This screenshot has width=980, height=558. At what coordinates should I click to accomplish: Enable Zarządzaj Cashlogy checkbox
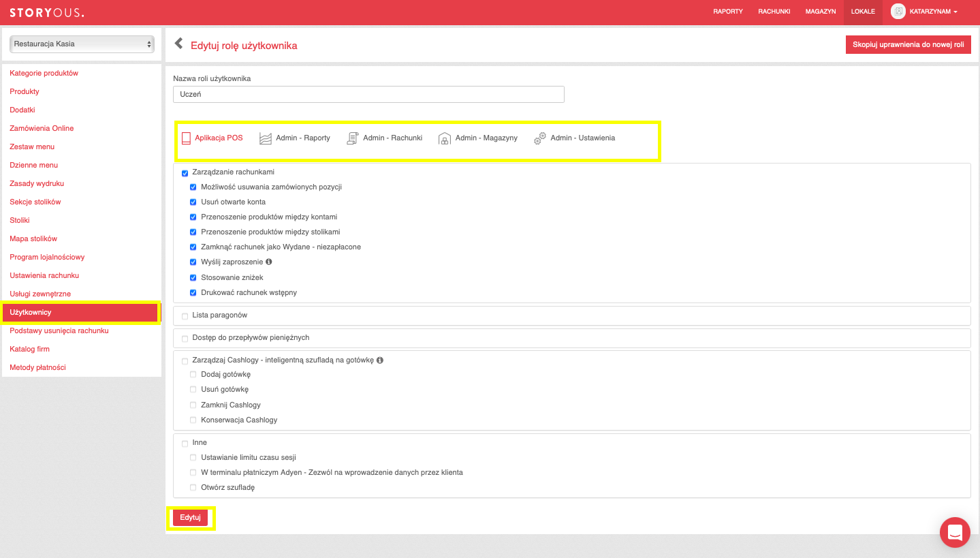[185, 361]
